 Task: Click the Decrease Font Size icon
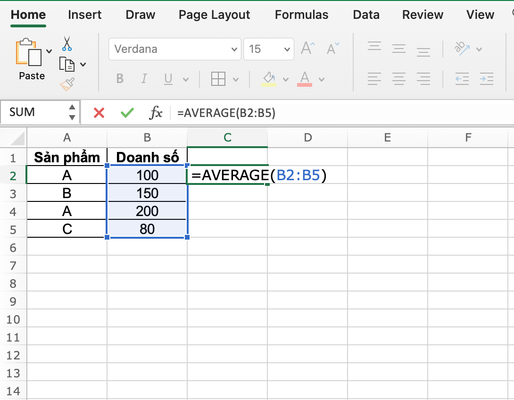[332, 49]
